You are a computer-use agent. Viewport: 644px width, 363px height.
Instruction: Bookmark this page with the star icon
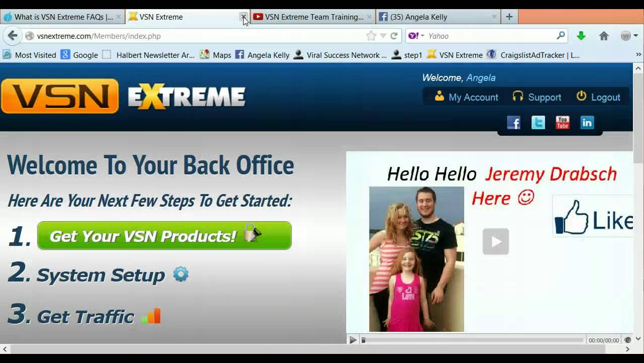point(371,36)
